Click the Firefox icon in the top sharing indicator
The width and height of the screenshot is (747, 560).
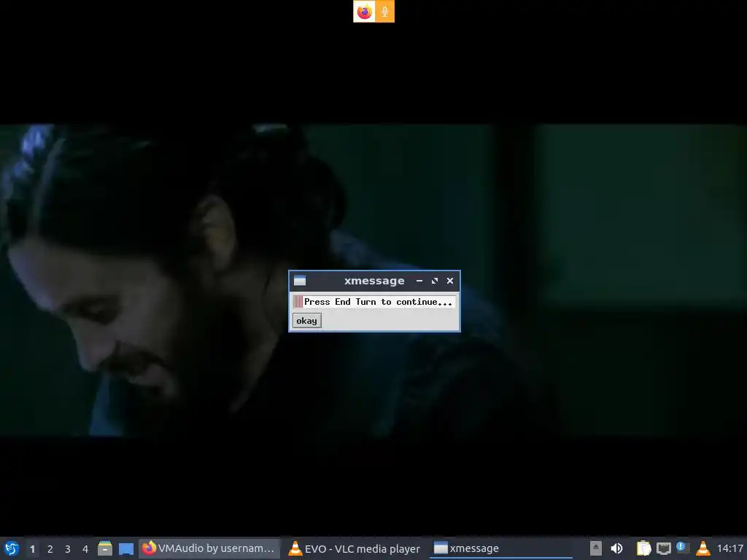coord(365,12)
